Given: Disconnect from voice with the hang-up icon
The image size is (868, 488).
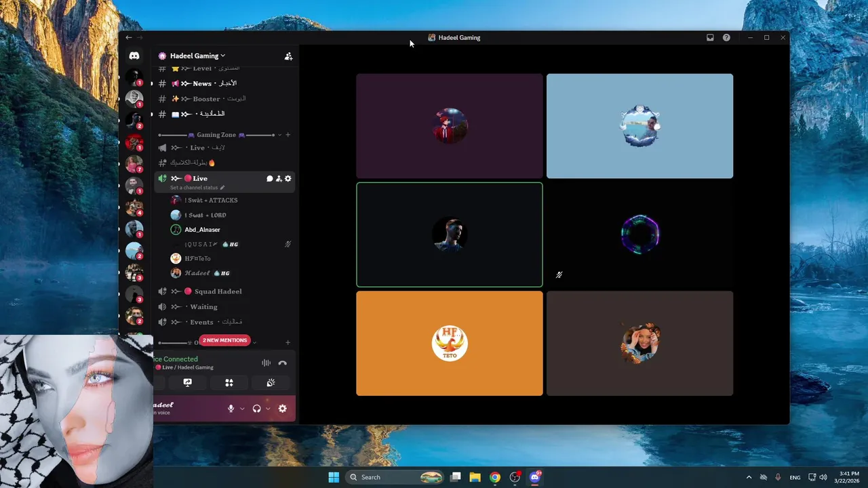Looking at the screenshot, I should pos(283,363).
